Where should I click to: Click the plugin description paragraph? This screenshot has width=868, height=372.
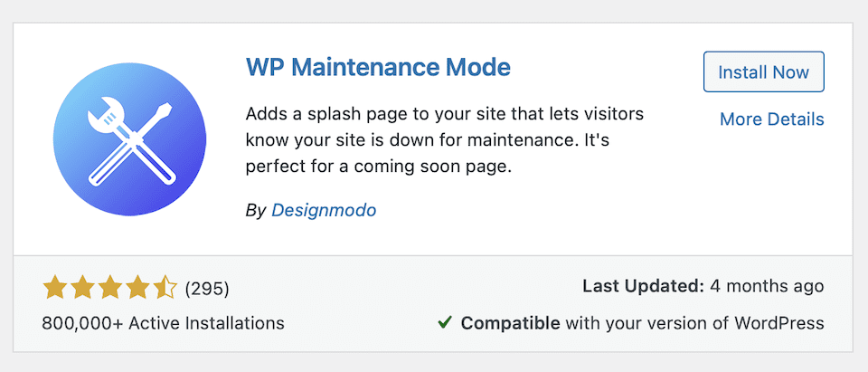(x=443, y=141)
